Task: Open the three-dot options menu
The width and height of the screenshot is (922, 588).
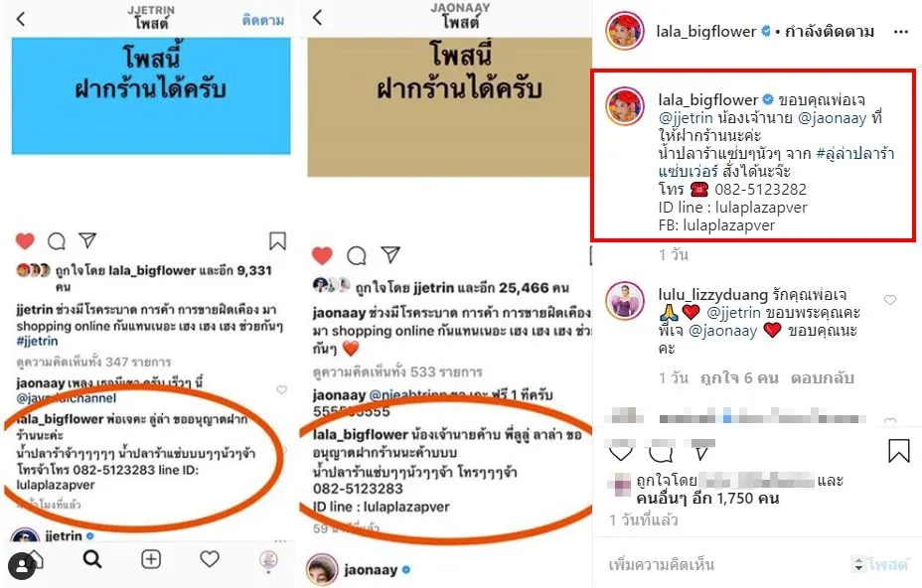Action: point(900,32)
